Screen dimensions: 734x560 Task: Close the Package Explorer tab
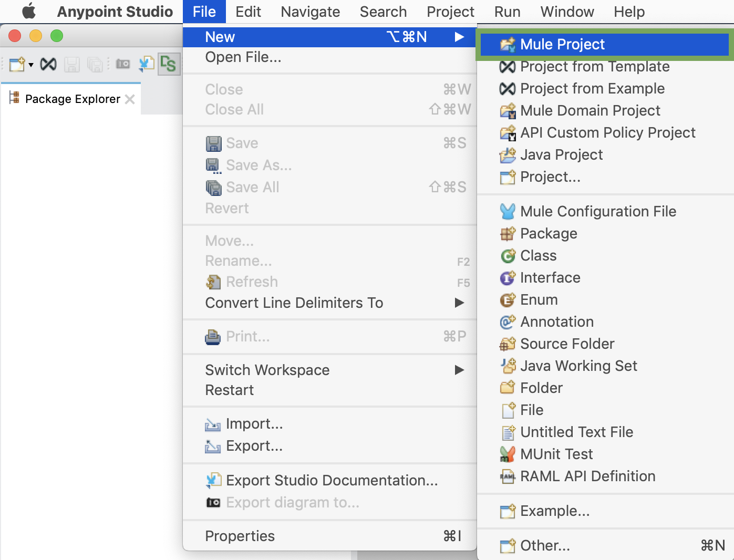[x=130, y=99]
